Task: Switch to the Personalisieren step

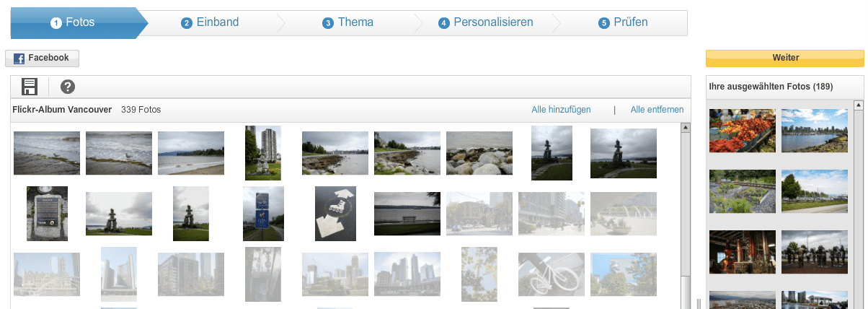Action: click(486, 22)
